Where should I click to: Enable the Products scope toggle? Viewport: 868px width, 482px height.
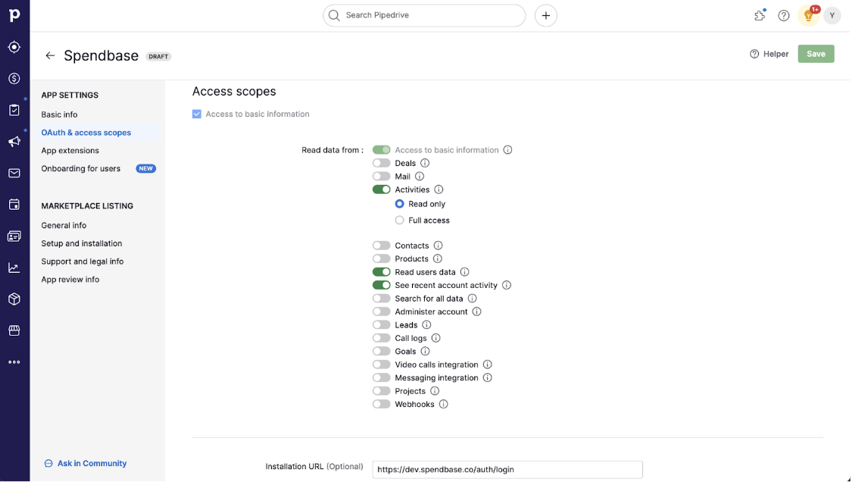click(x=382, y=258)
